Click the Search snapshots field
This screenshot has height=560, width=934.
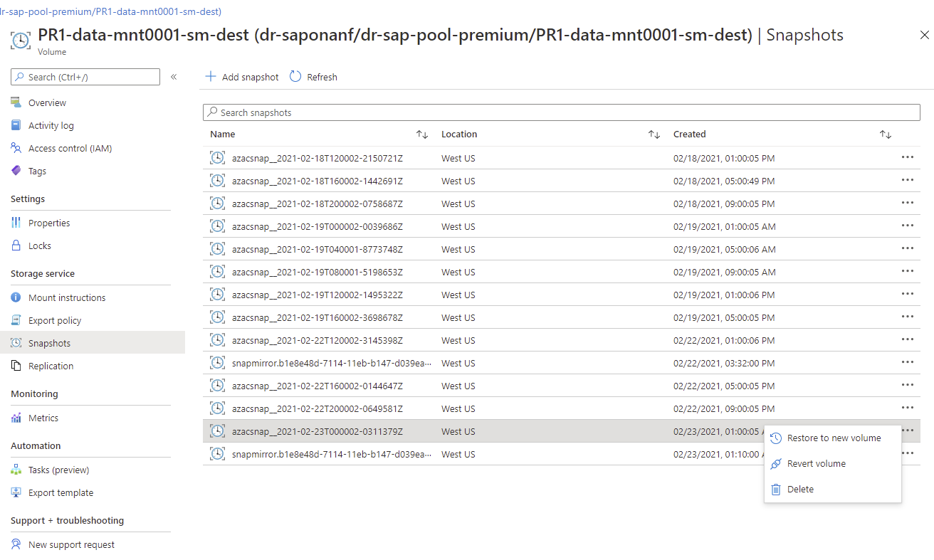pos(561,112)
